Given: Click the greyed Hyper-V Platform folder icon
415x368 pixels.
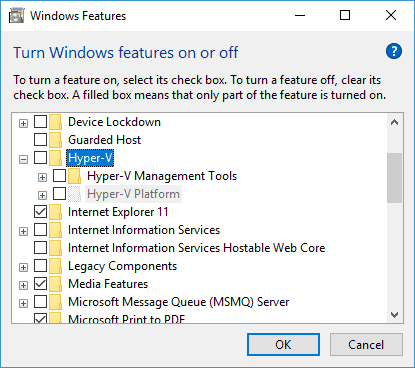Looking at the screenshot, I should (74, 194).
